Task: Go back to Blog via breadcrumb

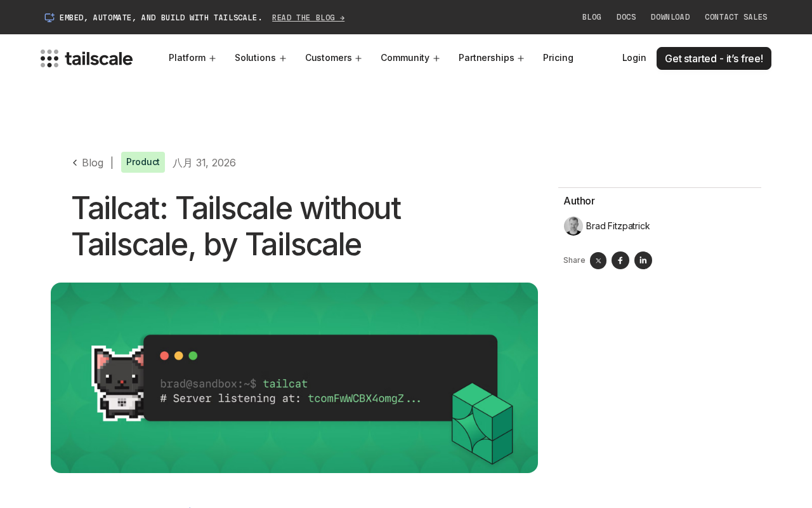Action: point(88,163)
